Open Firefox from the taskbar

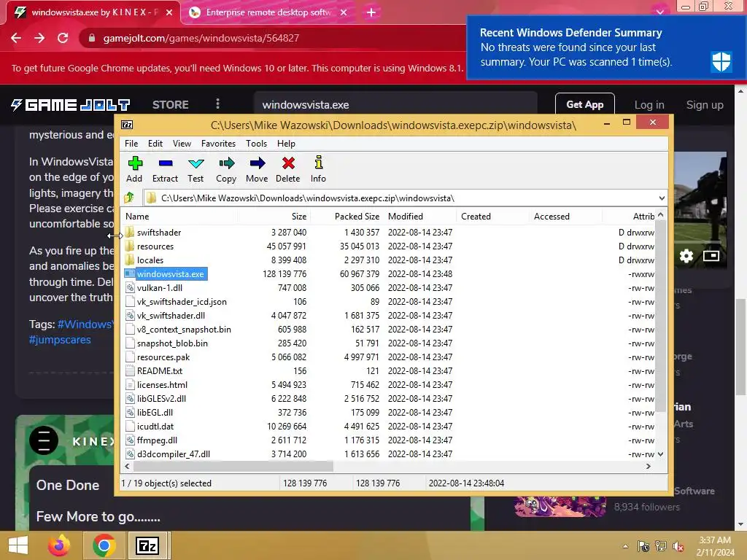click(x=59, y=545)
